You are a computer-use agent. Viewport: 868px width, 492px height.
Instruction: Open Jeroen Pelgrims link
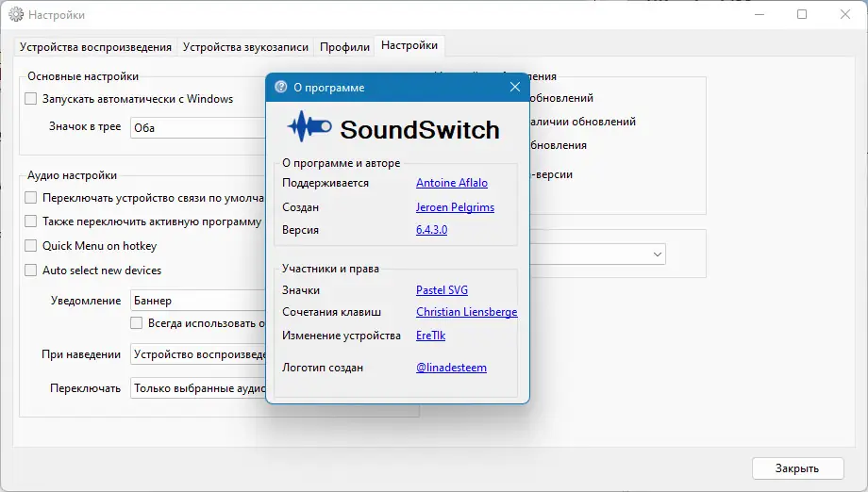pos(455,206)
